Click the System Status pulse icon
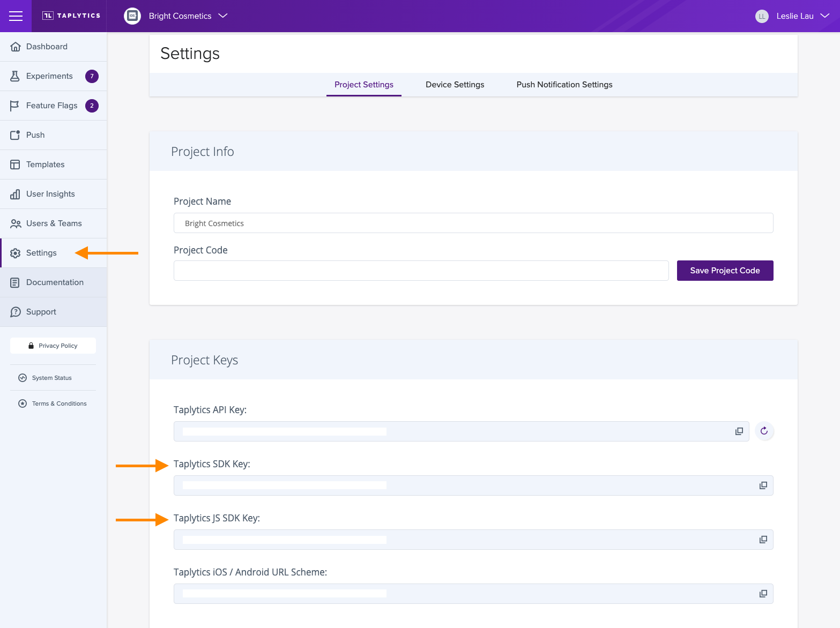Screen dimensions: 840x628 point(23,378)
